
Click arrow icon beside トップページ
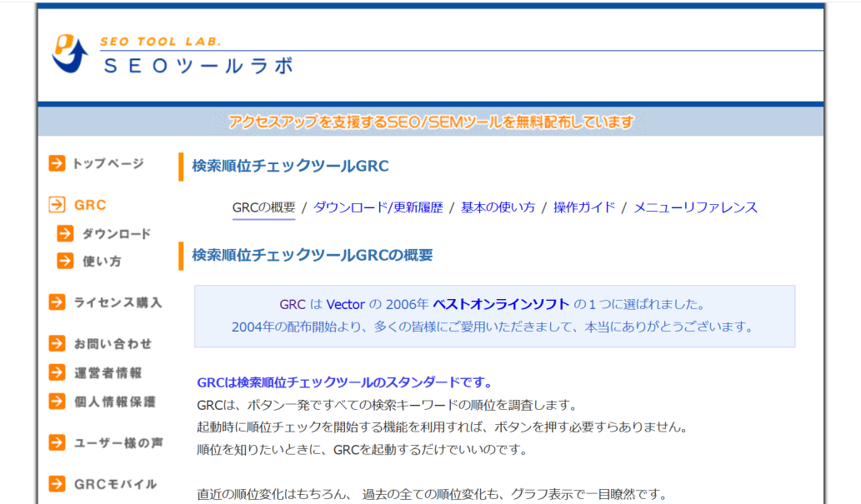pos(57,163)
